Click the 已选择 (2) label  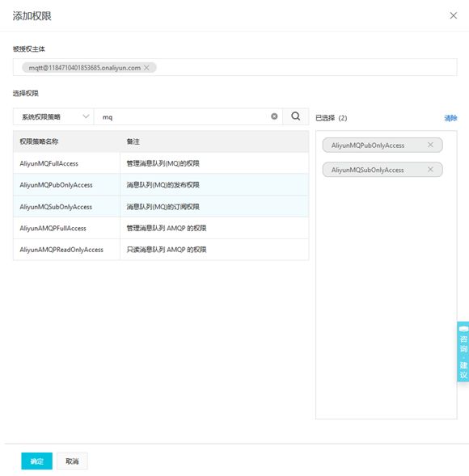[331, 118]
